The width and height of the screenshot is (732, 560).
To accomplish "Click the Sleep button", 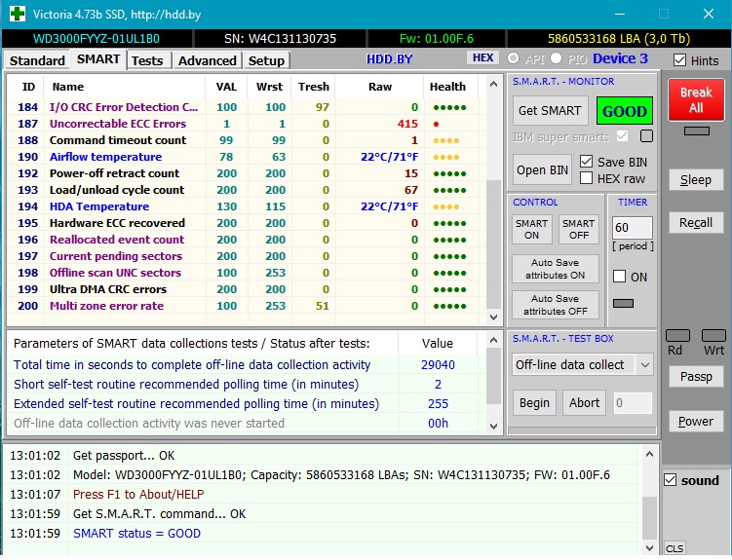I will (x=696, y=179).
